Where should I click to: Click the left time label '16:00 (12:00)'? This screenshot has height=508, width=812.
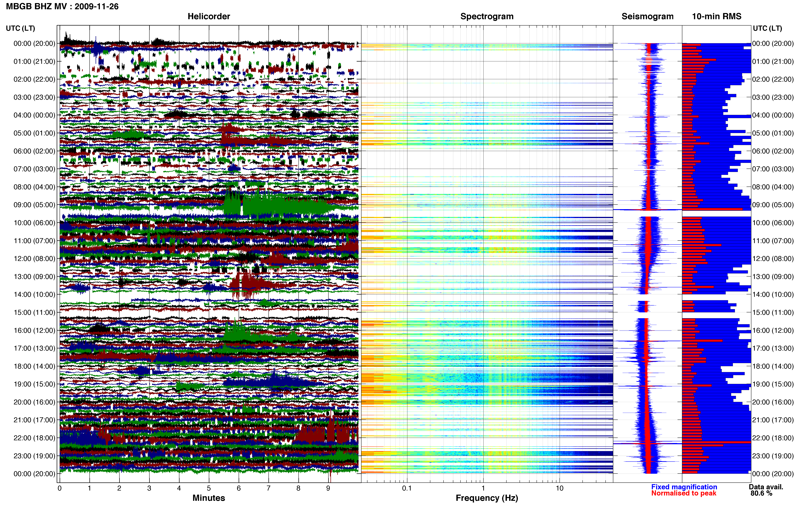[34, 330]
